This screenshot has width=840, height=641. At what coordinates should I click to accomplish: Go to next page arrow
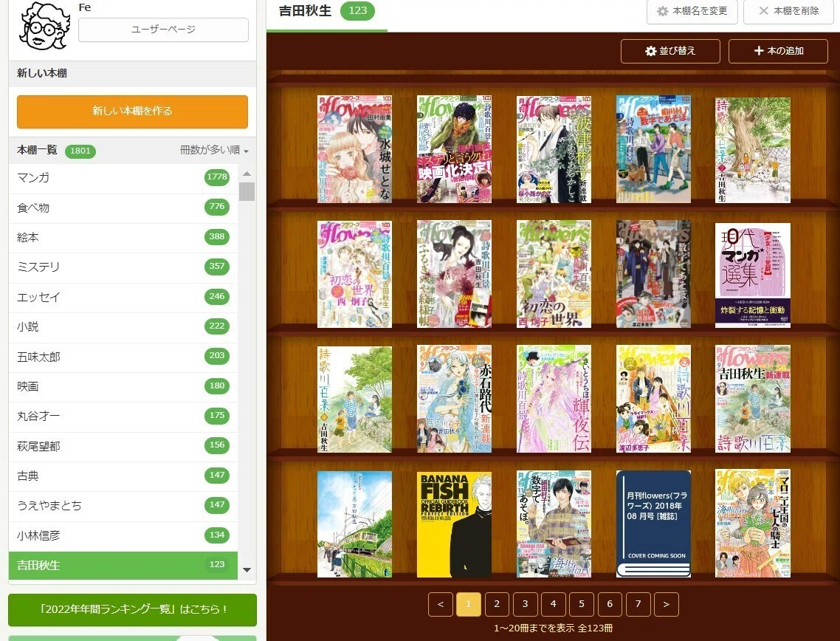[x=667, y=605]
